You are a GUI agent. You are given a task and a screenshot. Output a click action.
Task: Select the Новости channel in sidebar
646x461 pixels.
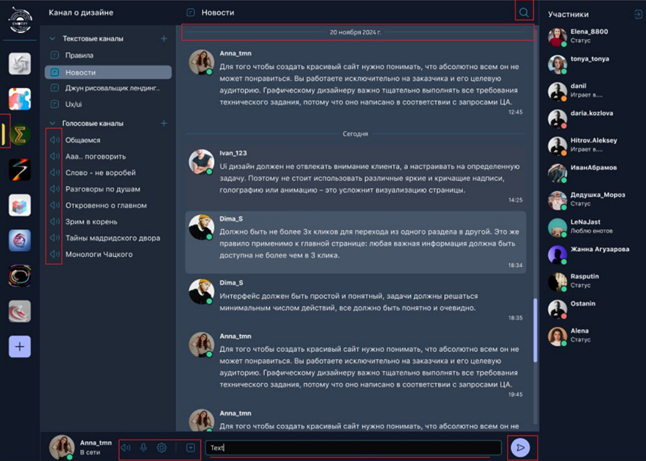108,72
